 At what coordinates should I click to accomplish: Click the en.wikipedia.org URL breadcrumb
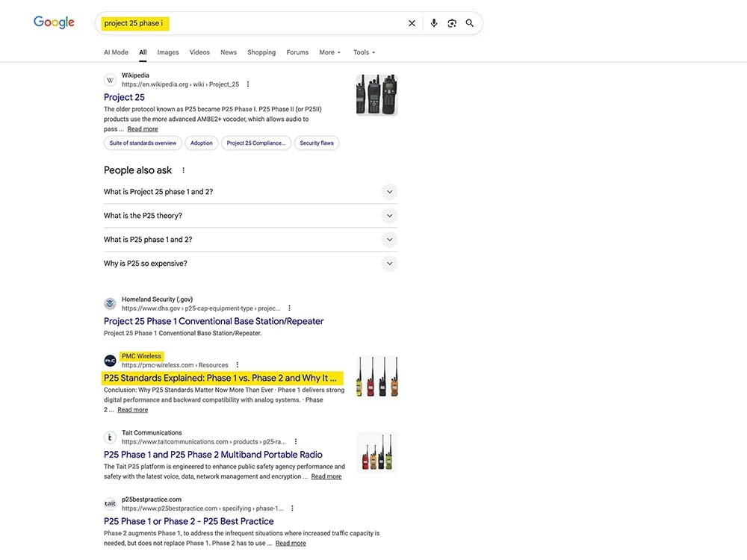[180, 84]
